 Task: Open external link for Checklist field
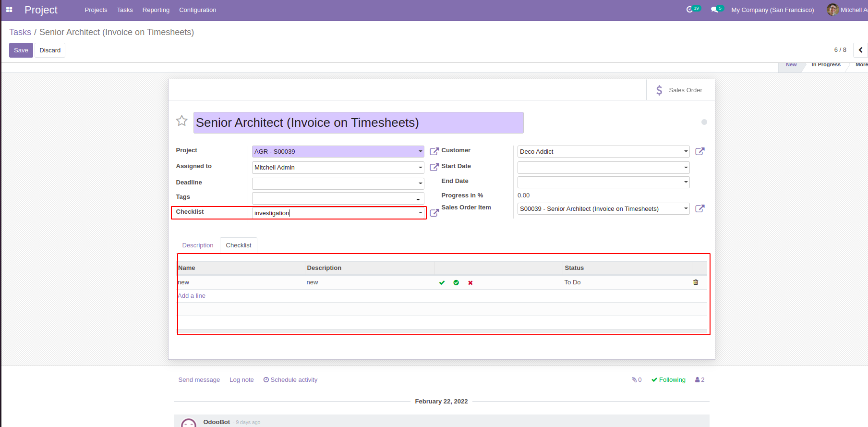coord(434,213)
